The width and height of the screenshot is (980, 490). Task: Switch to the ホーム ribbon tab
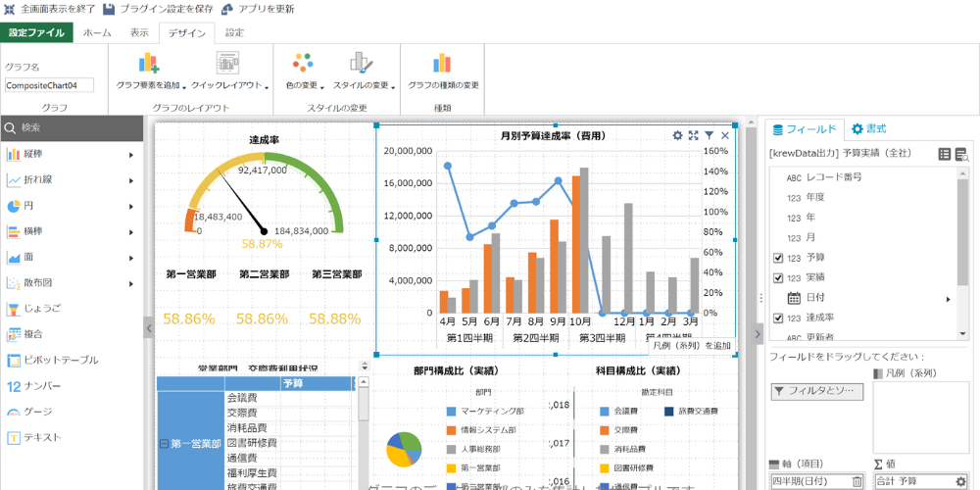pos(97,32)
